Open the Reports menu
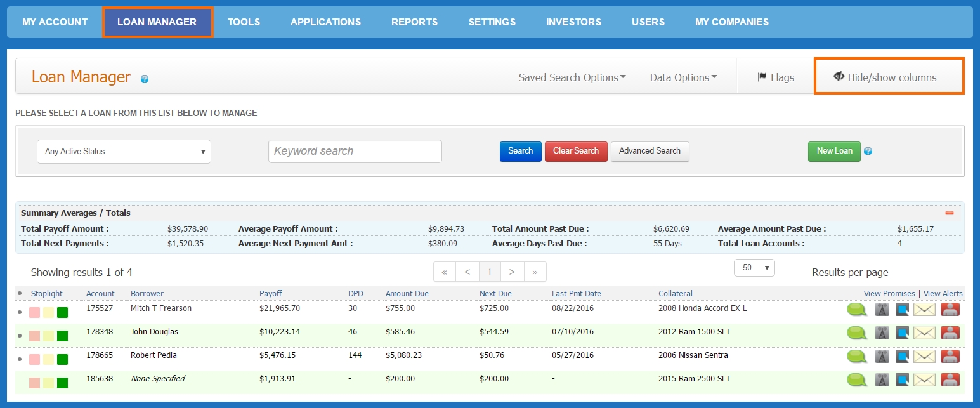This screenshot has height=408, width=980. pos(415,22)
